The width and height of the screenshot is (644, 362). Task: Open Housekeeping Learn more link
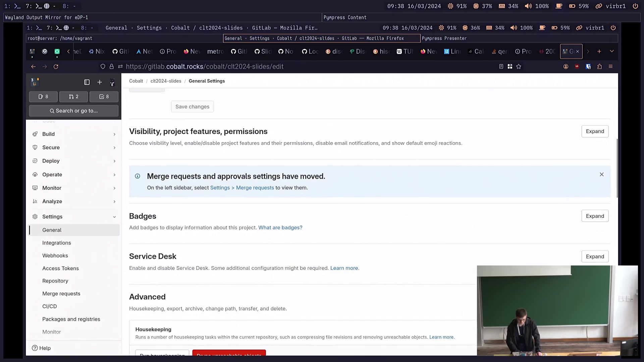click(441, 337)
